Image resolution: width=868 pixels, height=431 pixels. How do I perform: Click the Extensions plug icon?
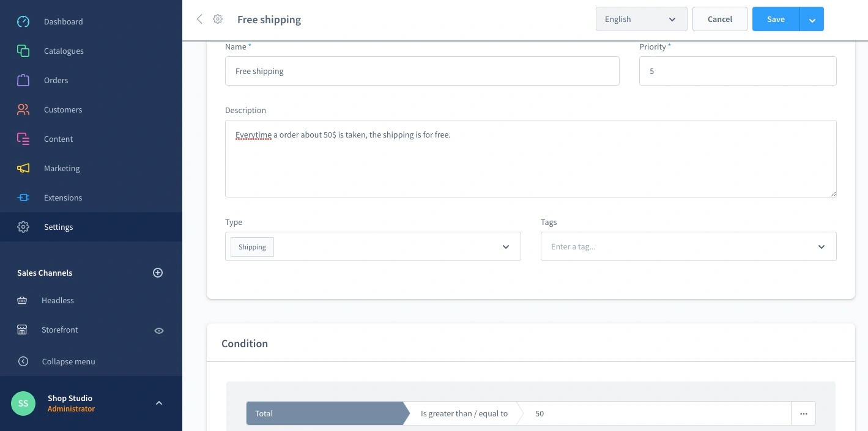pos(23,197)
